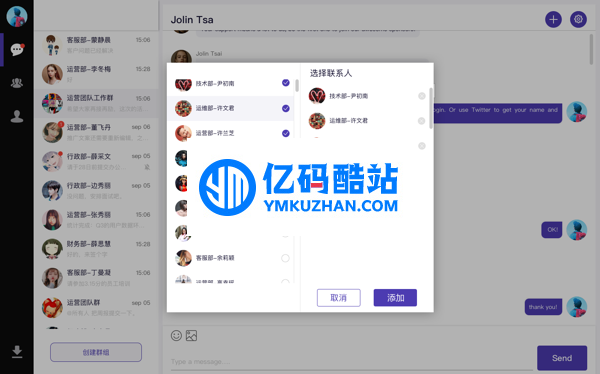Open the single contact sidebar icon
Image resolution: width=600 pixels, height=374 pixels.
point(17,116)
